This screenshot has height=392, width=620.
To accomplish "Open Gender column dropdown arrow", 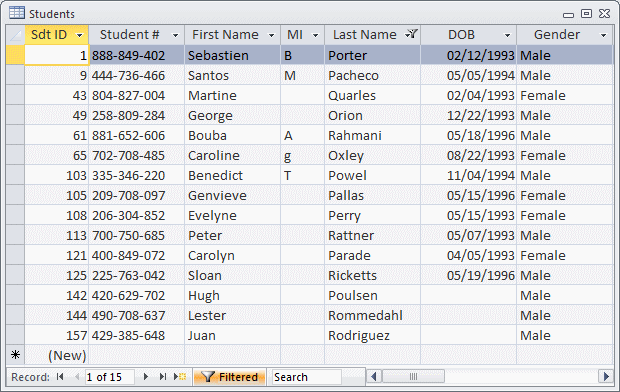I will (603, 35).
